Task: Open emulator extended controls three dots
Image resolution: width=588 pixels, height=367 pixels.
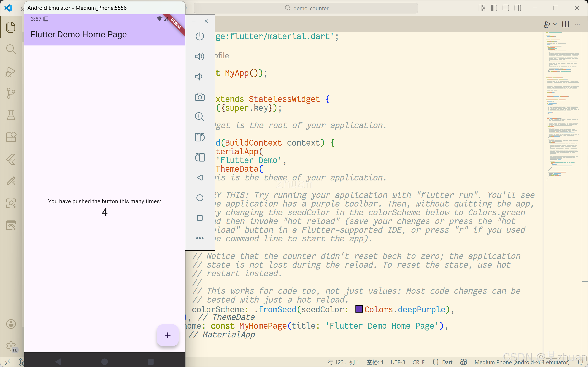Action: tap(200, 238)
